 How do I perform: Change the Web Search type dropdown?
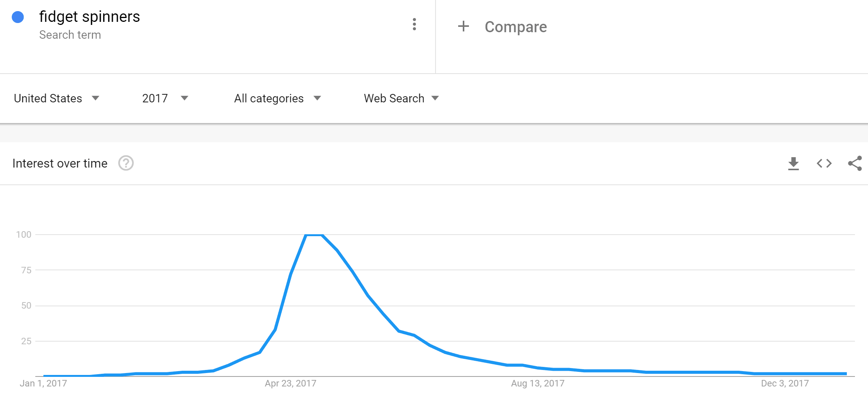click(x=401, y=99)
